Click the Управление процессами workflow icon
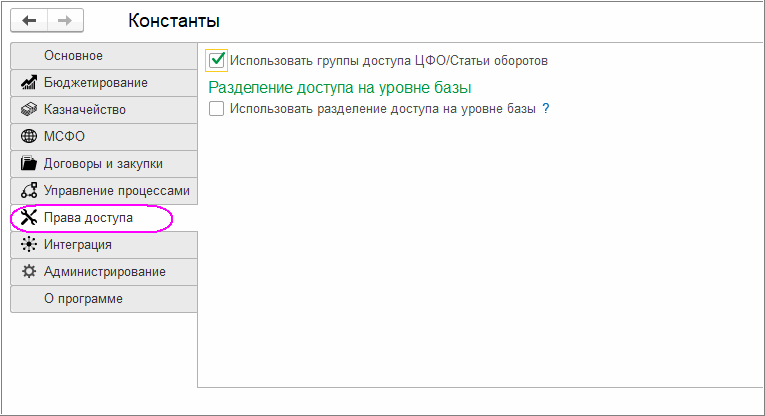765x416 pixels. click(x=28, y=191)
